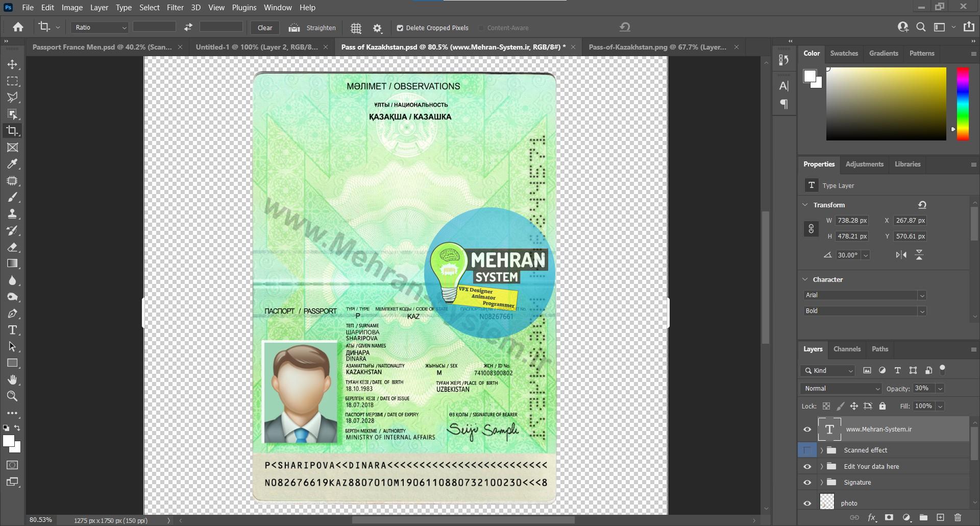Viewport: 980px width, 526px height.
Task: Switch to the Channels tab
Action: click(846, 349)
